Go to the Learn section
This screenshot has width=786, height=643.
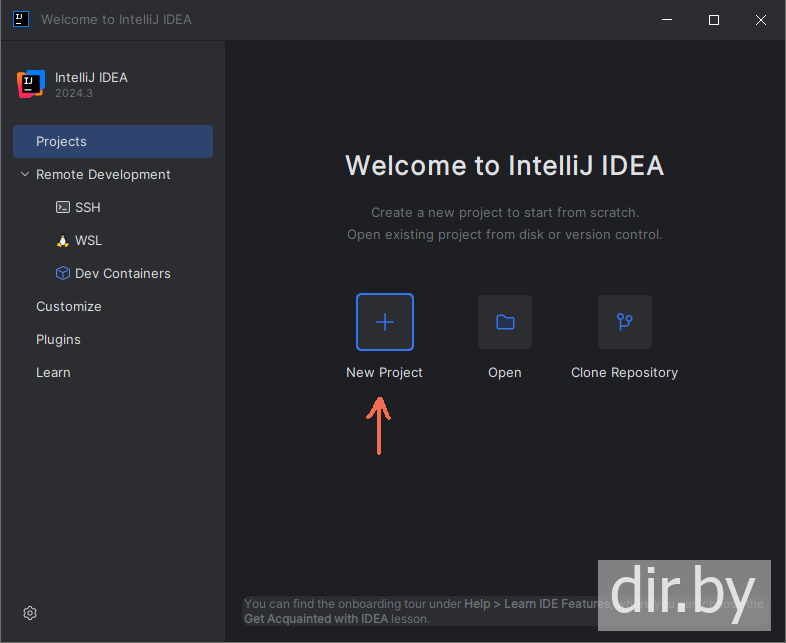pyautogui.click(x=53, y=373)
